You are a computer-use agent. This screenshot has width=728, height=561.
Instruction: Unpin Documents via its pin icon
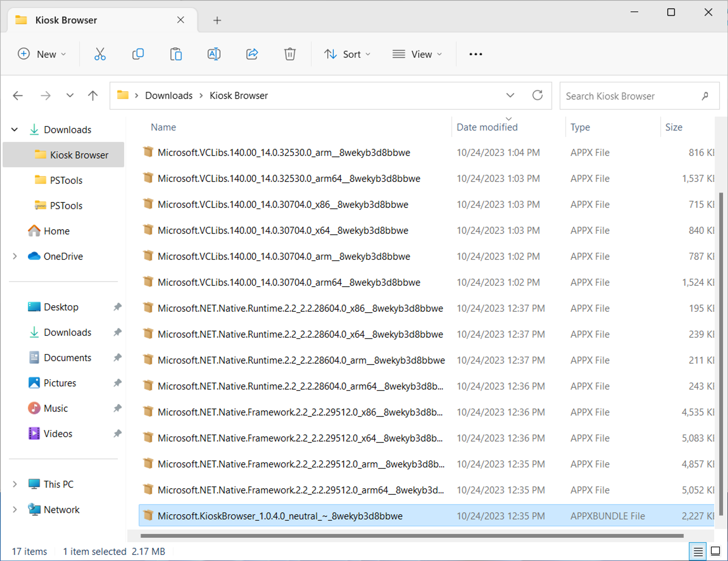pos(117,357)
